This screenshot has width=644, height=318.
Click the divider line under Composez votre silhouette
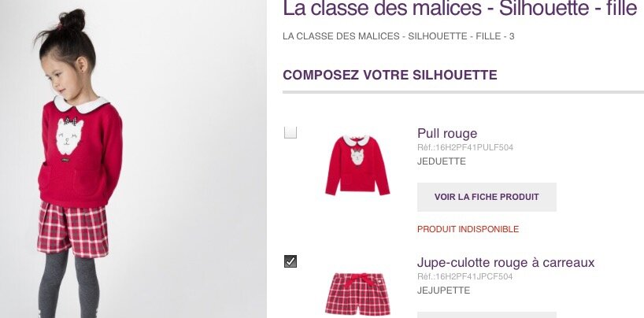click(x=463, y=92)
